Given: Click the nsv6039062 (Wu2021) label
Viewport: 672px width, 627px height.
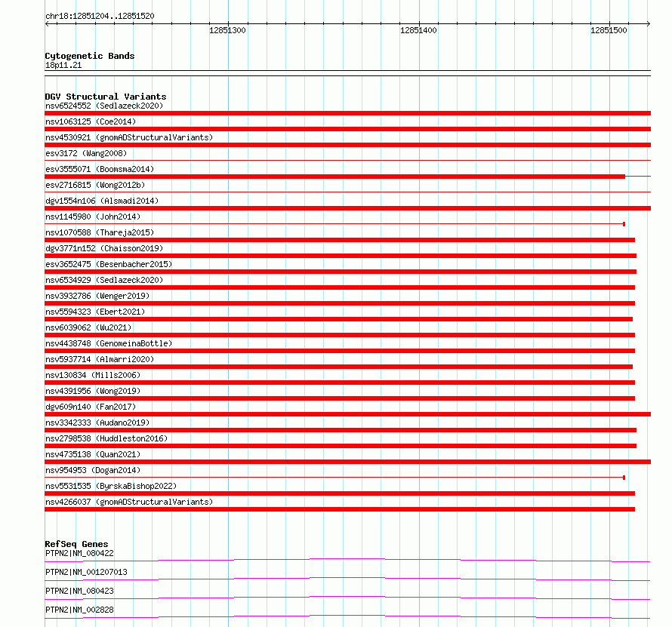Looking at the screenshot, I should coord(88,327).
